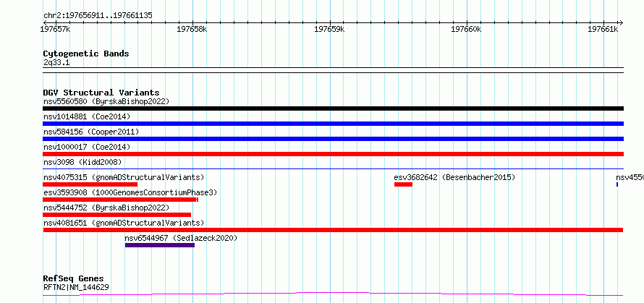Click the Cytogenetic Bands track title

tap(86, 54)
